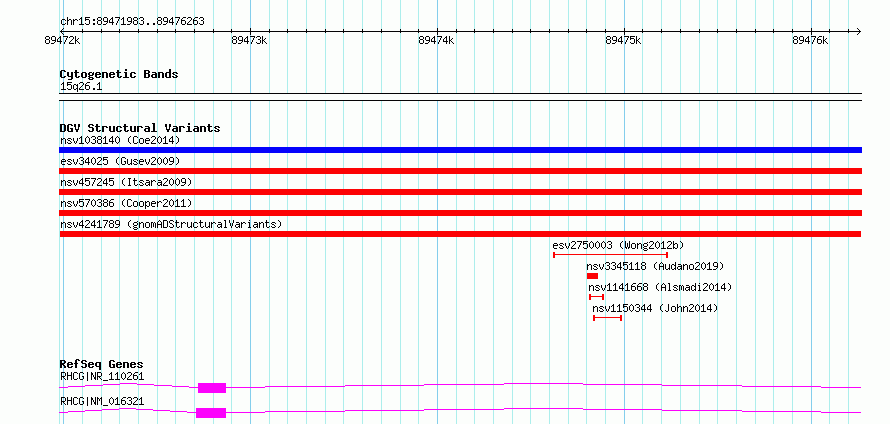Open the esv34025 (Gusev2009) label
Viewport: 890px width, 424px height.
(x=120, y=161)
